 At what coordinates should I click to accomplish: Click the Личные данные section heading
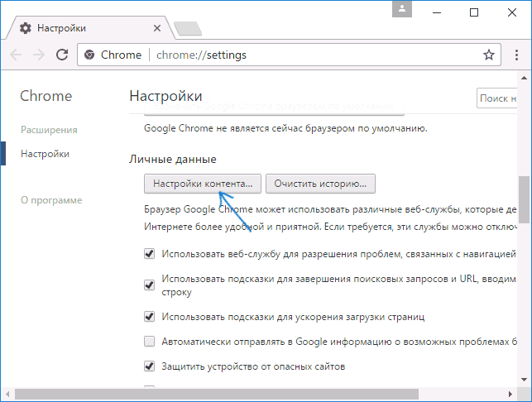[x=173, y=159]
